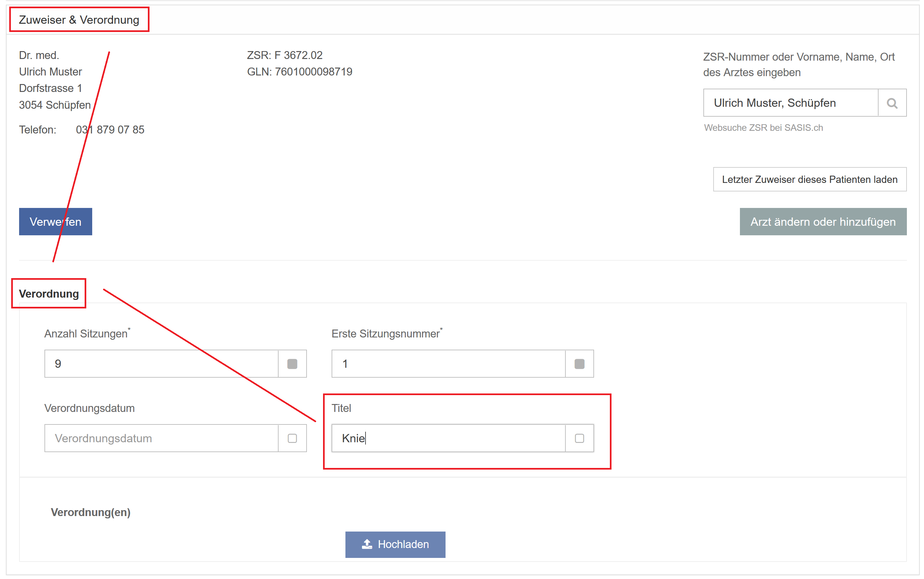Click the Zuweiser & Verordnung panel heading
Viewport: 924px width, 579px height.
tap(79, 19)
